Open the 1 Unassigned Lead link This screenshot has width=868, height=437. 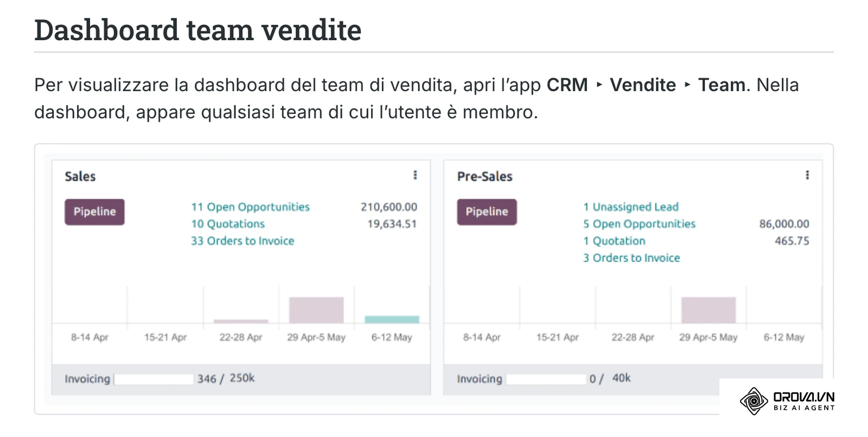click(631, 207)
